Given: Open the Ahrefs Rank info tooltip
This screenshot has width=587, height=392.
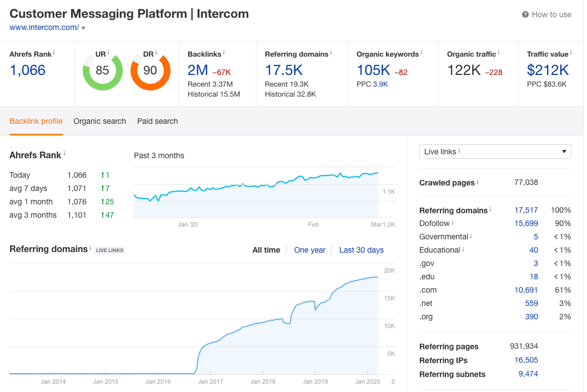Looking at the screenshot, I should pyautogui.click(x=54, y=54).
